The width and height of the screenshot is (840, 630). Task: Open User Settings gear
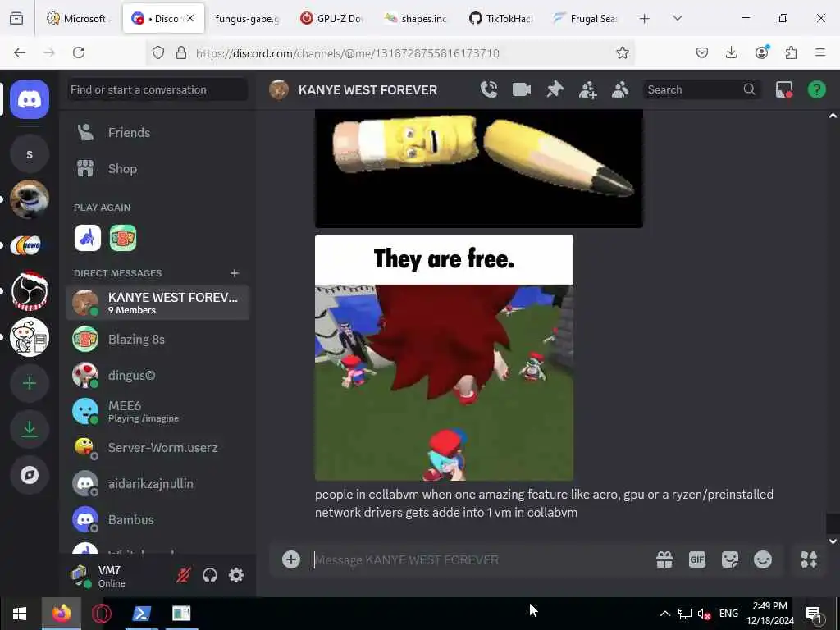point(236,575)
